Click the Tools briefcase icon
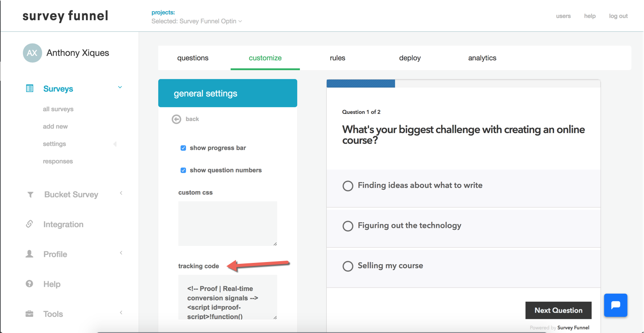The image size is (644, 333). [29, 314]
